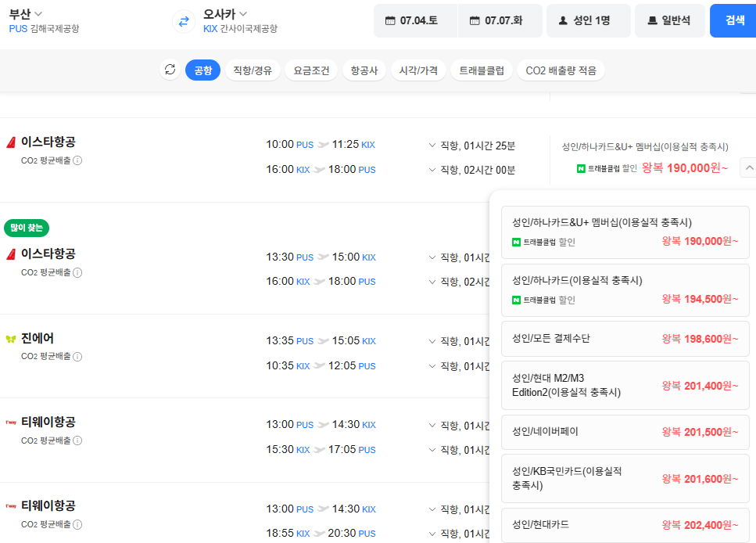This screenshot has height=543, width=756.
Task: Click Eastar logo on 10:00 flight
Action: click(x=11, y=142)
